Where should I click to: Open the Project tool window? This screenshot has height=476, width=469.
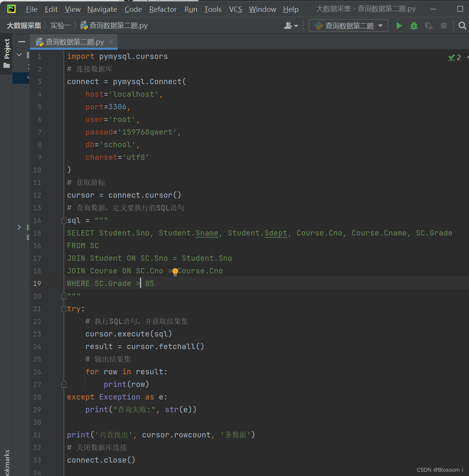pos(7,54)
